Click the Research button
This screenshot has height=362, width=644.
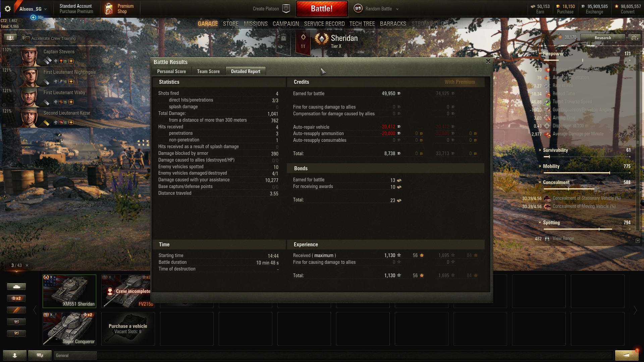[603, 38]
